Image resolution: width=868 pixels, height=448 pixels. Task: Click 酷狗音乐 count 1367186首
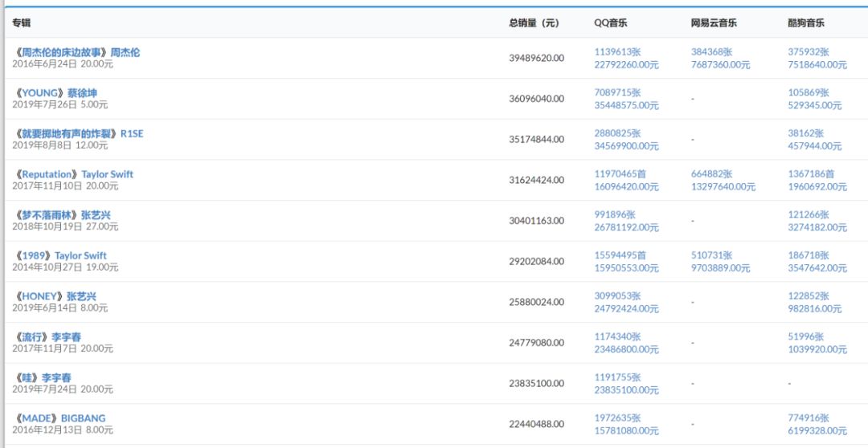point(812,173)
